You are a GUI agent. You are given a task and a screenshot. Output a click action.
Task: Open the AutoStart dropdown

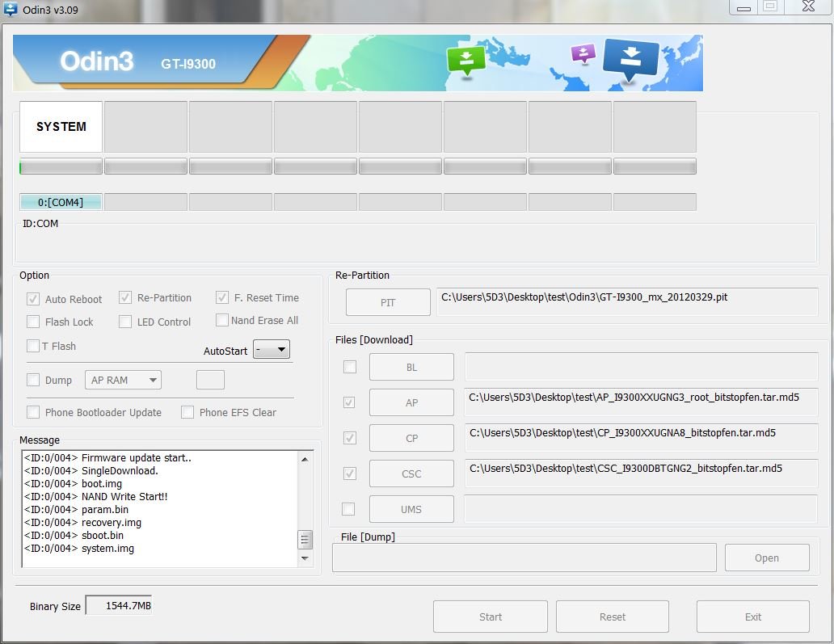(272, 349)
